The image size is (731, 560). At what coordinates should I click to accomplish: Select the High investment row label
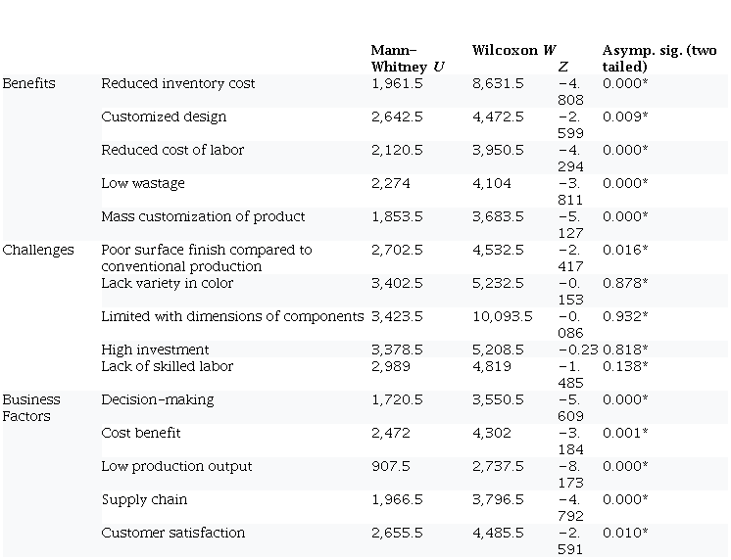coord(155,350)
